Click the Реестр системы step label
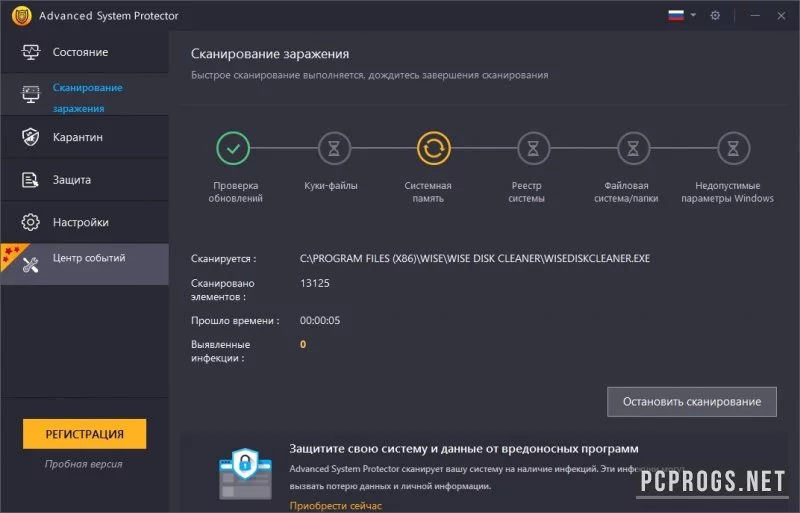Screen dimensions: 800x513 pyautogui.click(x=527, y=192)
